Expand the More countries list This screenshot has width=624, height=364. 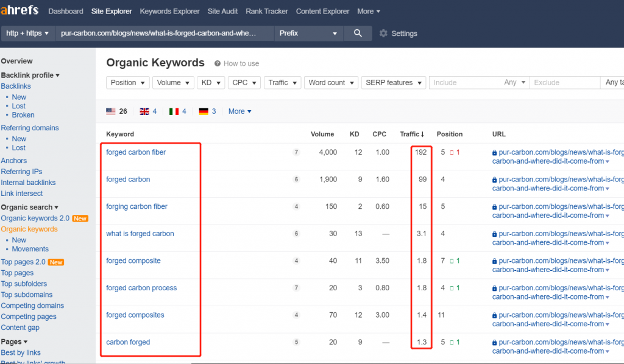click(239, 111)
